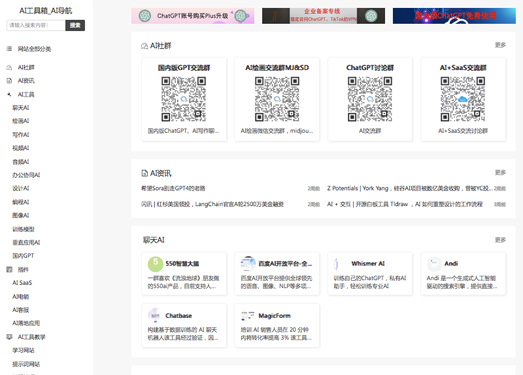The image size is (523, 375).
Task: Open the AI+SaaS交流群 QR code
Action: click(x=463, y=99)
